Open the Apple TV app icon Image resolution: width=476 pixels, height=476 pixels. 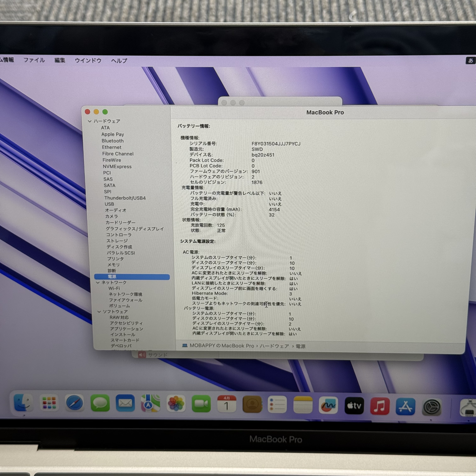[x=354, y=405]
